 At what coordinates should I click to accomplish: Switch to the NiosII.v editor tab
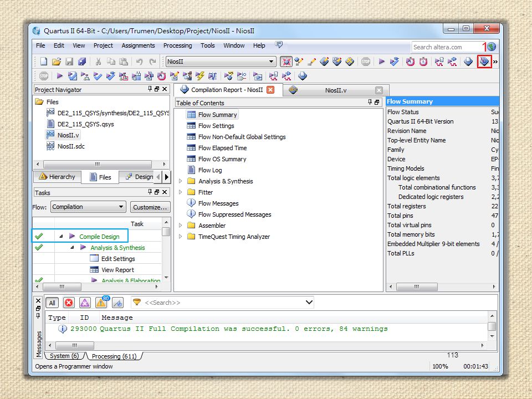point(336,90)
